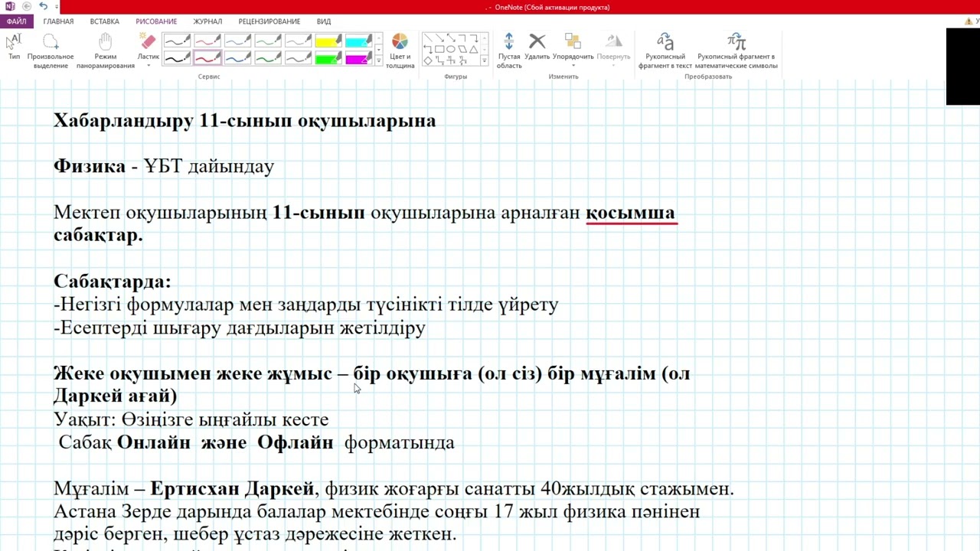The height and width of the screenshot is (551, 980).
Task: Select the diamond shape
Action: [x=428, y=60]
